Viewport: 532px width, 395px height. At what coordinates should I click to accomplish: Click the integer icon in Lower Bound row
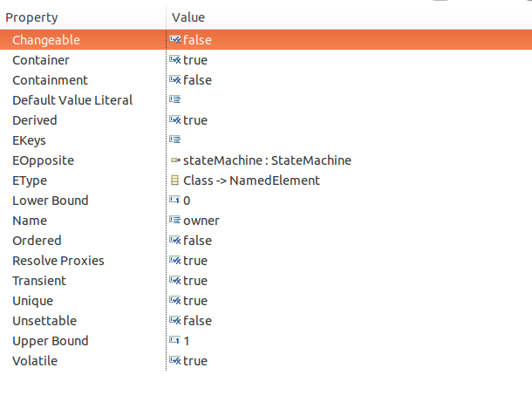175,200
